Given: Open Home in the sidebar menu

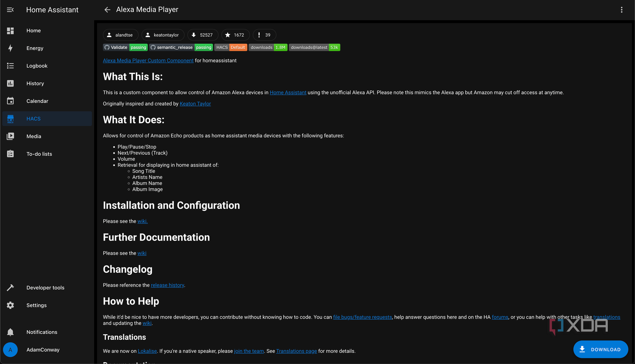Looking at the screenshot, I should coord(47,31).
